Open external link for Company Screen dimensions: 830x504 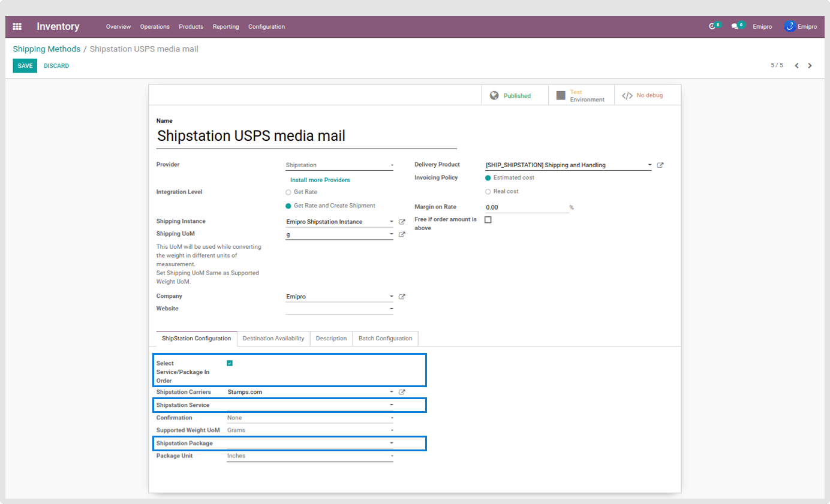tap(402, 297)
